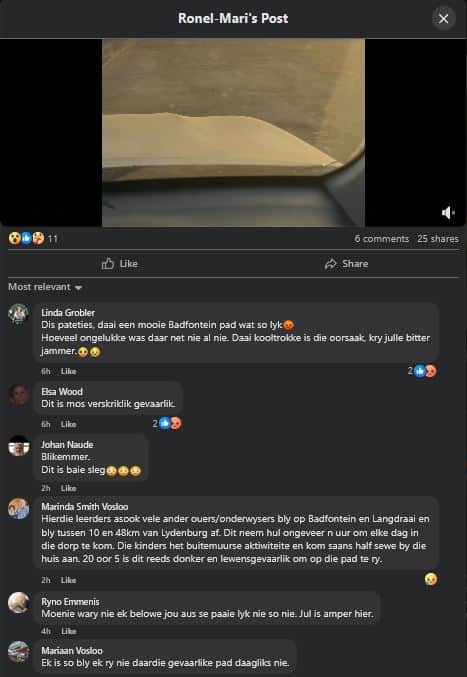Viewport: 467px width, 677px height.
Task: Expand the Most relevant sort dropdown
Action: coord(45,287)
